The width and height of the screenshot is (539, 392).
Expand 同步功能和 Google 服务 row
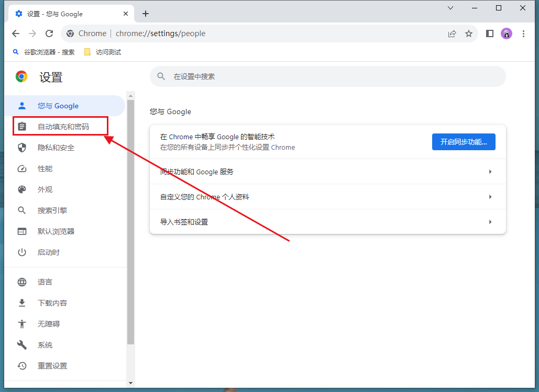(327, 172)
